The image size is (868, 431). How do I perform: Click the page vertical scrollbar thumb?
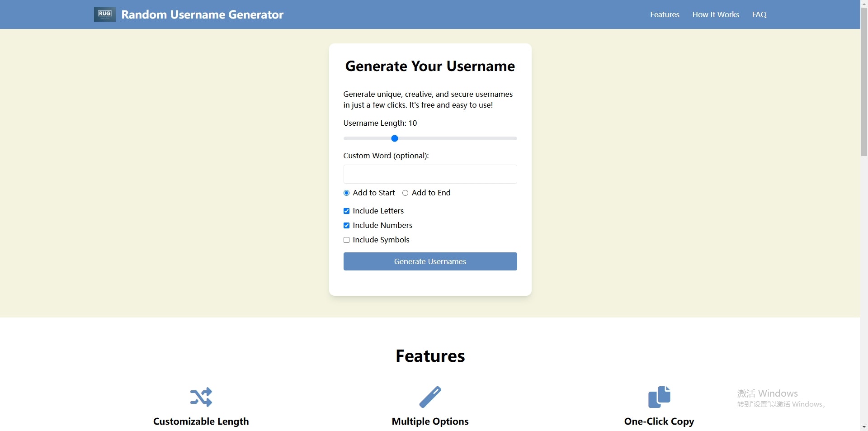(x=864, y=82)
